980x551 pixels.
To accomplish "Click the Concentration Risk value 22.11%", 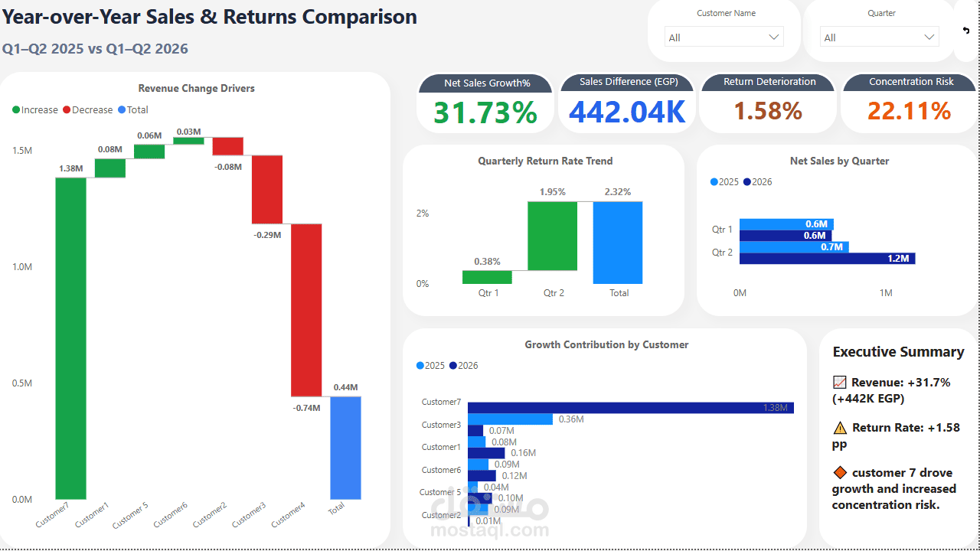I will click(910, 112).
